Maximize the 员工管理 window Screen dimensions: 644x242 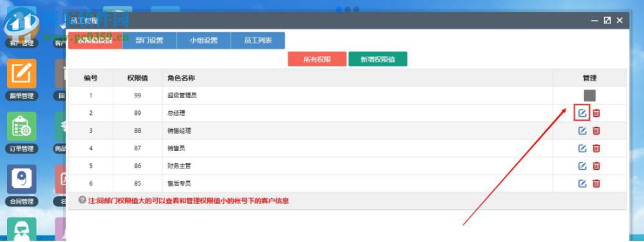[x=607, y=20]
